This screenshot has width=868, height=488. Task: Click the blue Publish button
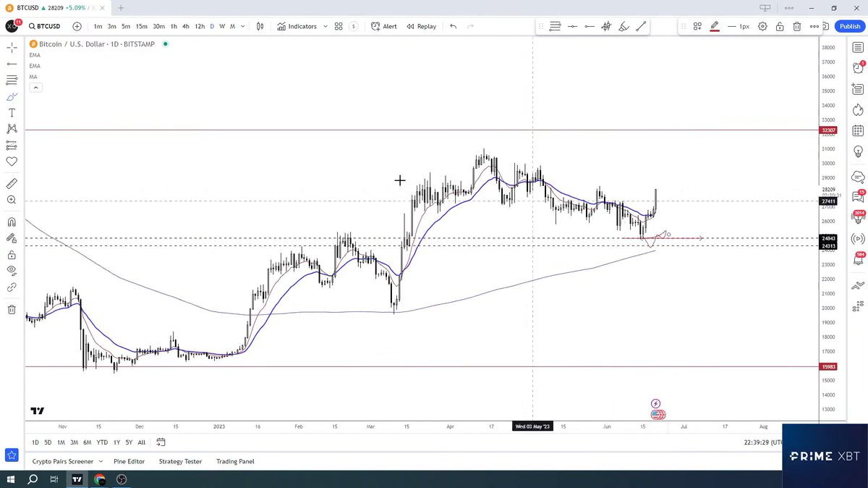(850, 26)
